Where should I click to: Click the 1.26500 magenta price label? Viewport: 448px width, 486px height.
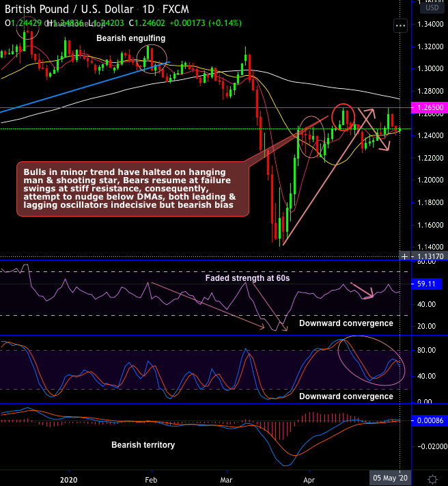(430, 107)
